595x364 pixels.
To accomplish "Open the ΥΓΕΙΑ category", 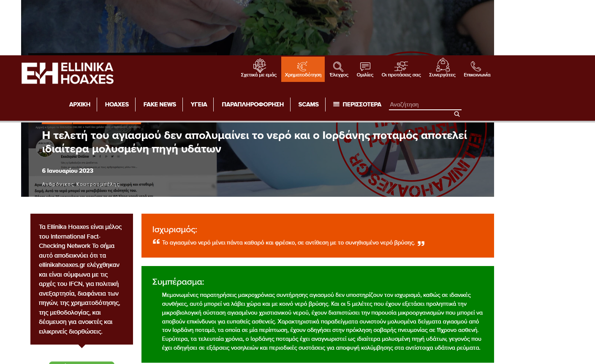I will [x=199, y=104].
